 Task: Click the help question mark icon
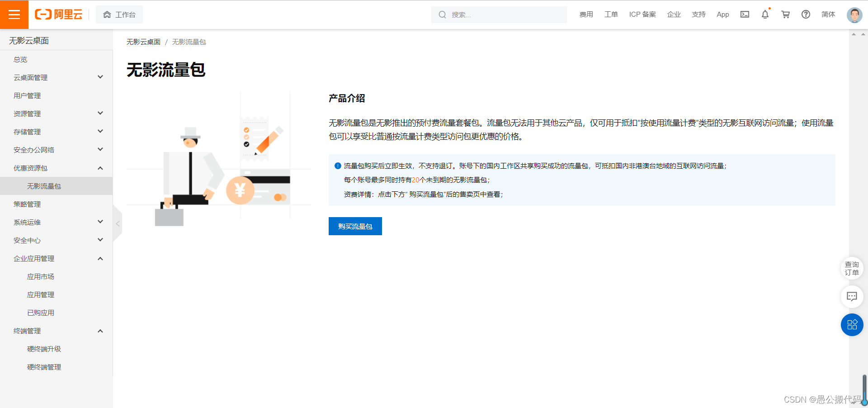point(805,14)
